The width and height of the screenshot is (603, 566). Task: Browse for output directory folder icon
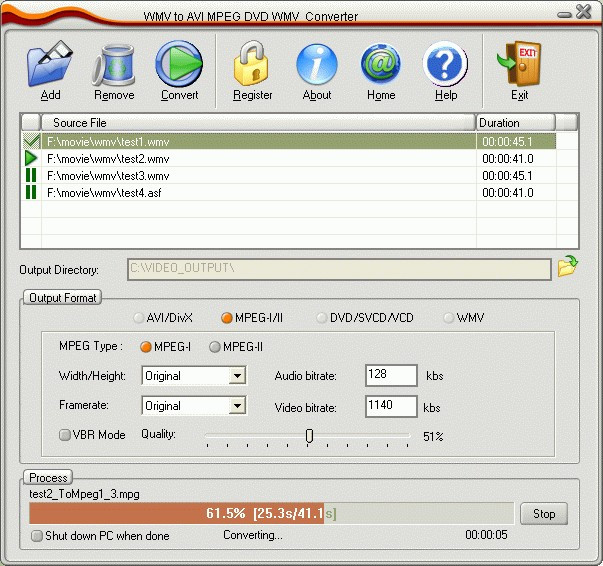[568, 266]
